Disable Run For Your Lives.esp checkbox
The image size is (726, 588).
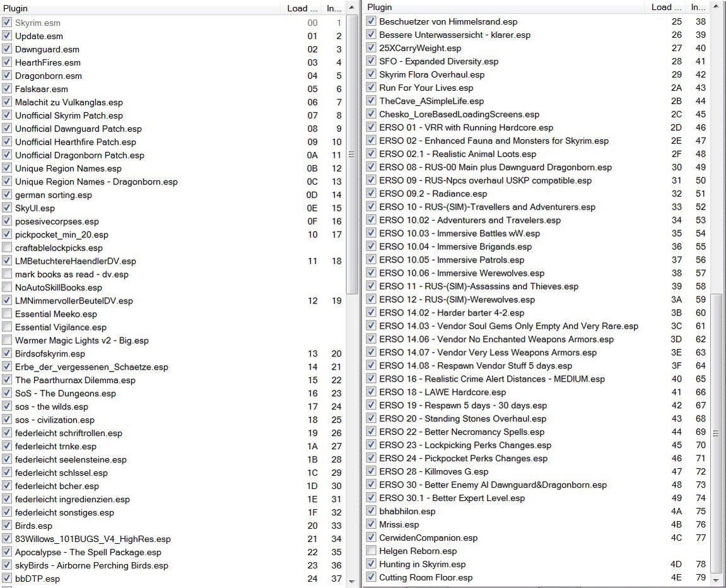371,88
